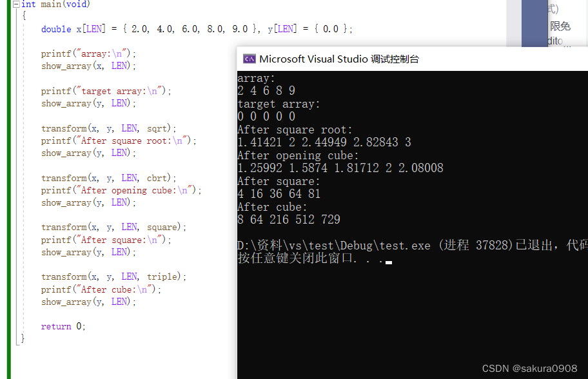Viewport: 588px width, 379px height.
Task: Click console output '8 64 216 512 729'
Action: 289,220
